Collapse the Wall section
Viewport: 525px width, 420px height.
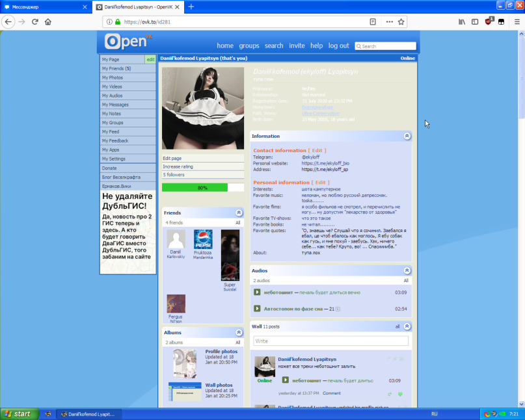407,326
